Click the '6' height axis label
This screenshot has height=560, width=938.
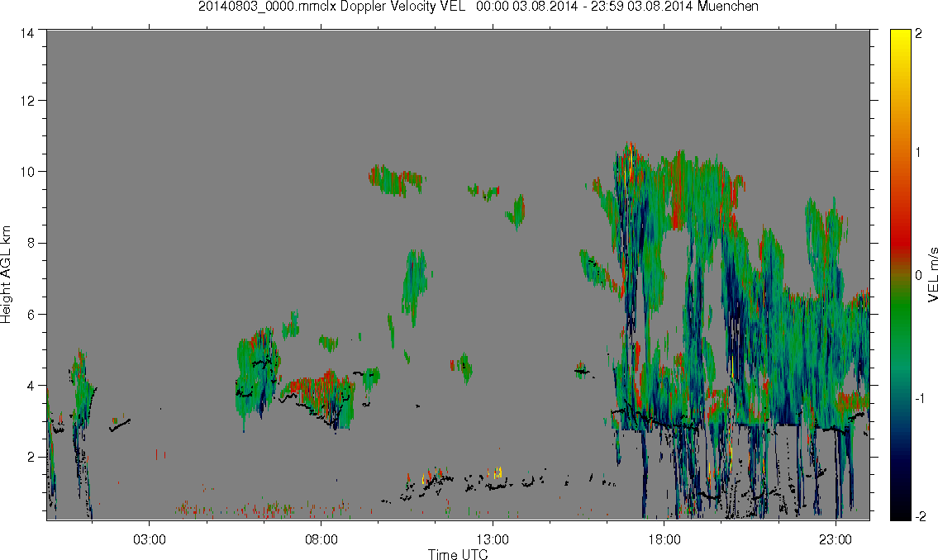31,315
